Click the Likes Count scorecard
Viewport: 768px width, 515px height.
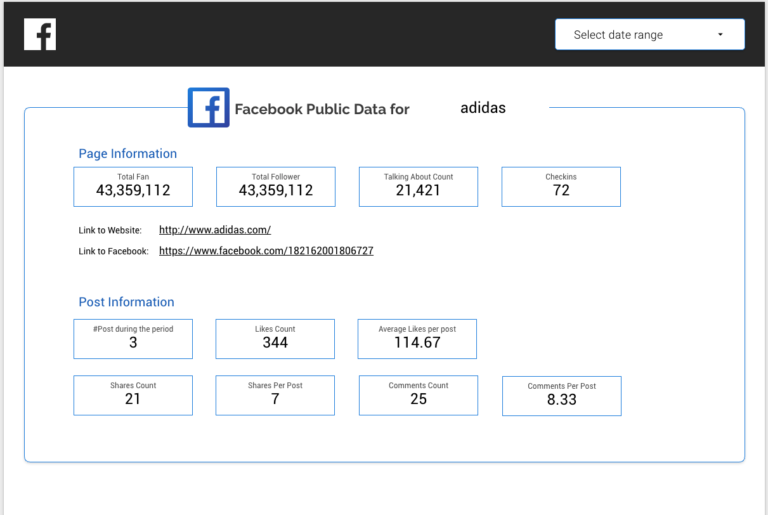(x=275, y=339)
